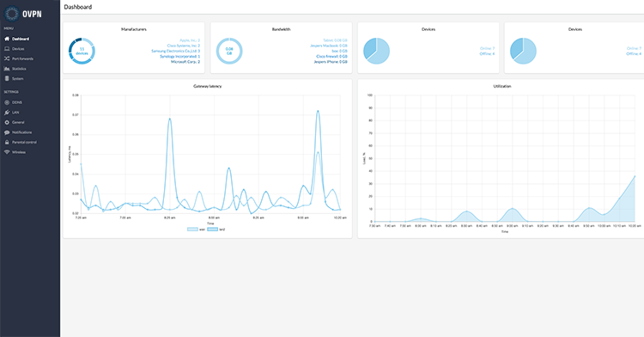644x337 pixels.
Task: Toggle Apple, Inc. in Manufacturers legend
Action: pyautogui.click(x=190, y=40)
